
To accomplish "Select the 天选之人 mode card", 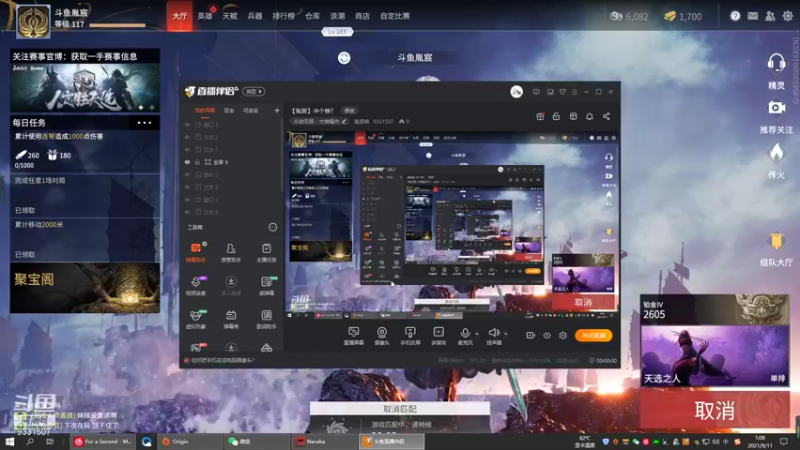I will pyautogui.click(x=714, y=355).
